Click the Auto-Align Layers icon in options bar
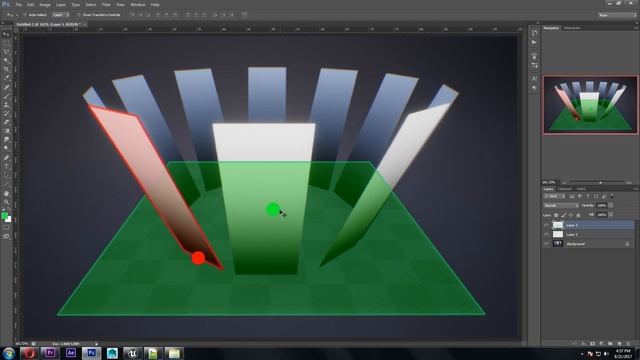This screenshot has height=360, width=640. tap(244, 15)
